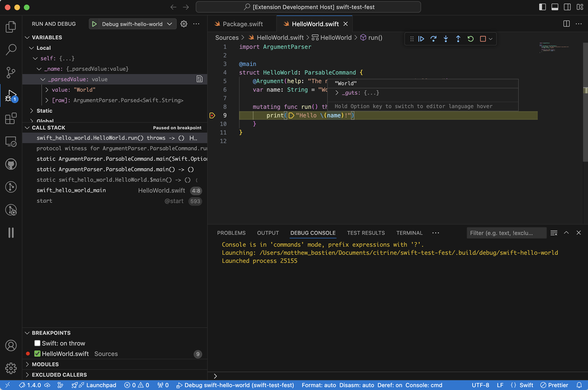Screen dimensions: 588x390
Task: Open the Search view in the activity bar
Action: click(11, 49)
